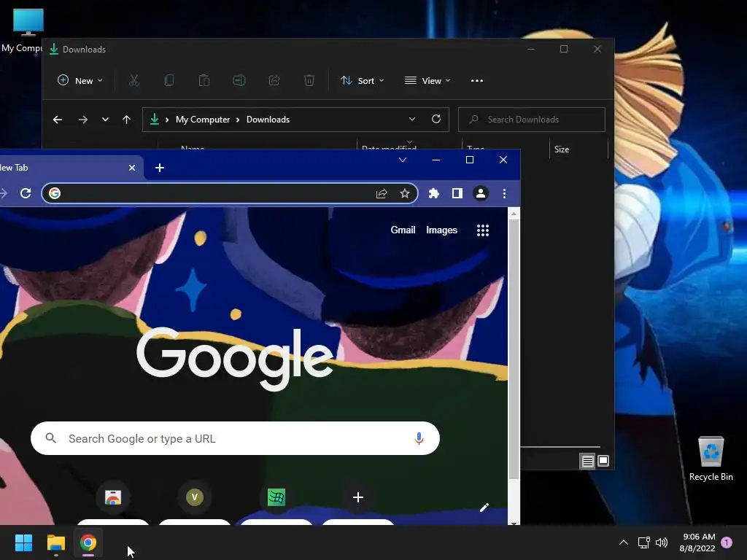747x560 pixels.
Task: Open Chrome tab search chevron
Action: tap(403, 160)
